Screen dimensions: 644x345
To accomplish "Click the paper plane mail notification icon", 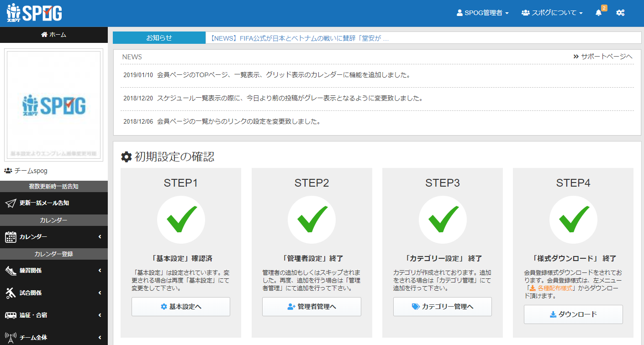I will (x=11, y=203).
